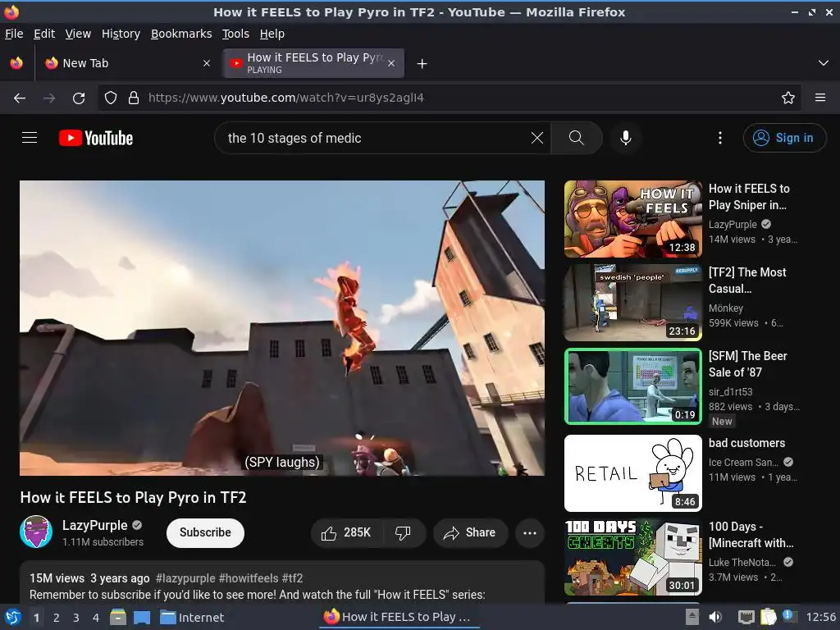The image size is (840, 630).
Task: Open the Bookmarks menu
Action: click(x=181, y=34)
